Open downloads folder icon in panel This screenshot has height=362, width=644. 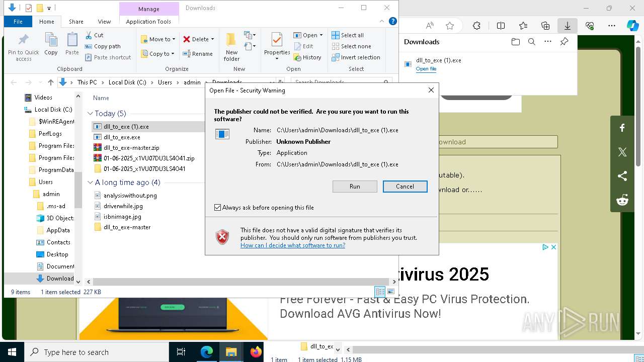[x=516, y=42]
